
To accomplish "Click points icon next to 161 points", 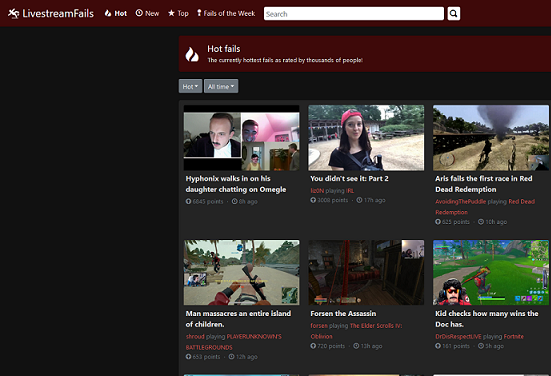I will [438, 346].
